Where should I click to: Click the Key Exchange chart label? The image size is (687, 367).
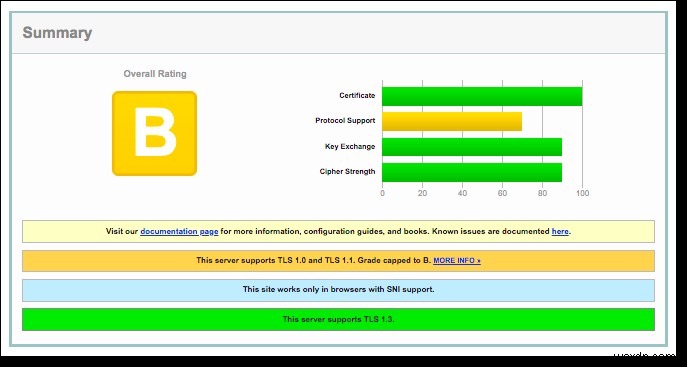coord(350,146)
